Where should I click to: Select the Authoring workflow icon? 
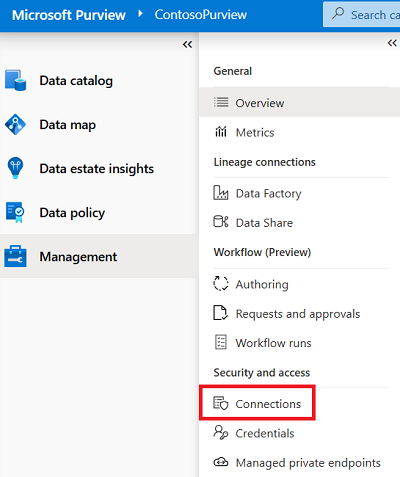(221, 284)
